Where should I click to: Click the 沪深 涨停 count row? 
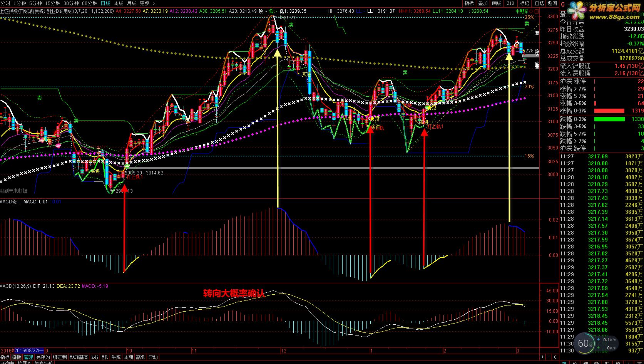coord(602,81)
